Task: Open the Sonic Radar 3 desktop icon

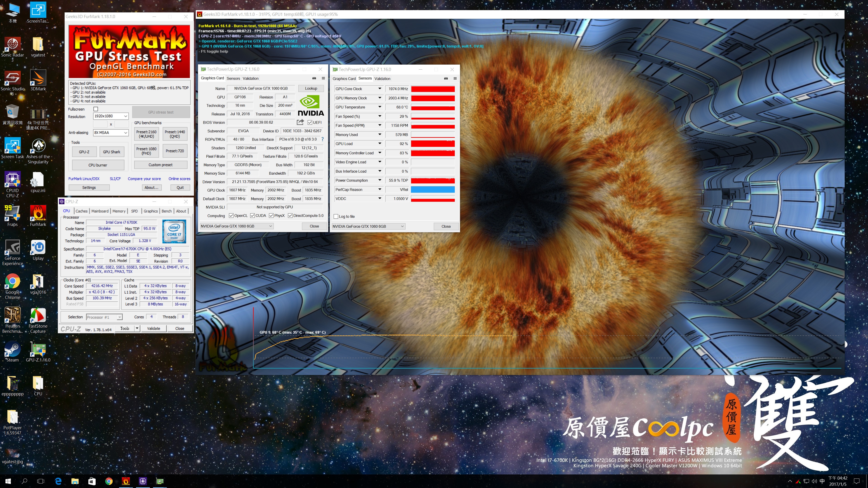Action: coord(12,49)
